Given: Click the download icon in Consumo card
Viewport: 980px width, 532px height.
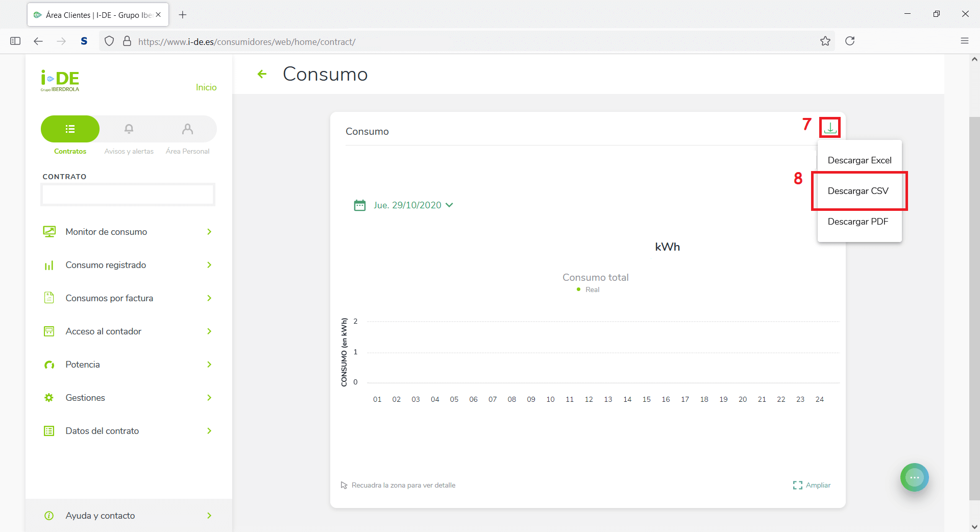Looking at the screenshot, I should 830,128.
